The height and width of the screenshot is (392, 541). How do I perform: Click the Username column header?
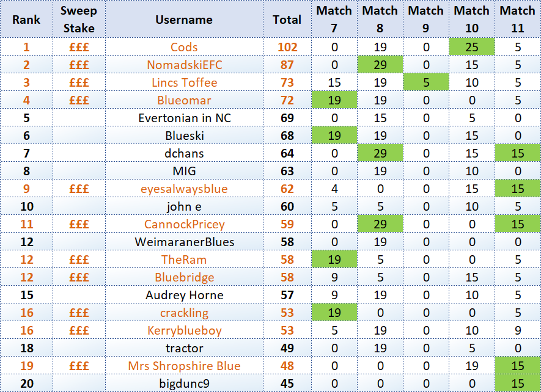pos(184,20)
